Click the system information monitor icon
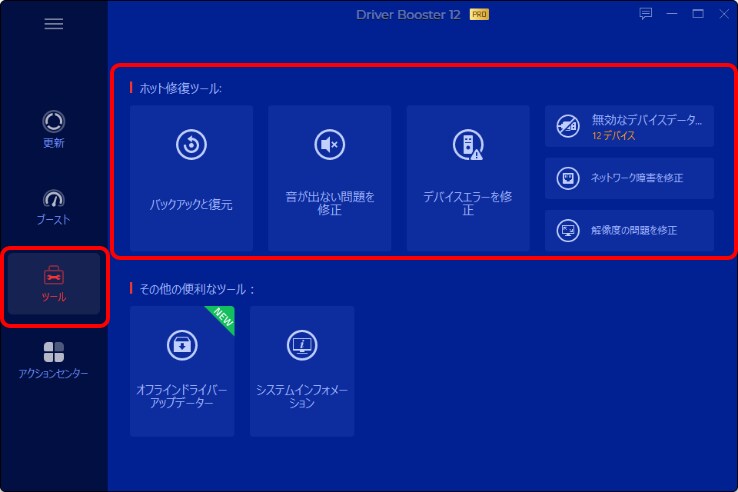Image resolution: width=738 pixels, height=492 pixels. point(302,345)
